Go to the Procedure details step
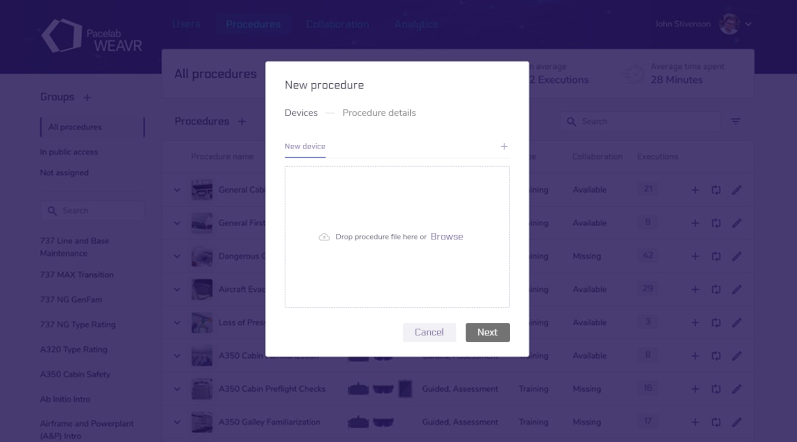Image resolution: width=797 pixels, height=442 pixels. [x=379, y=113]
